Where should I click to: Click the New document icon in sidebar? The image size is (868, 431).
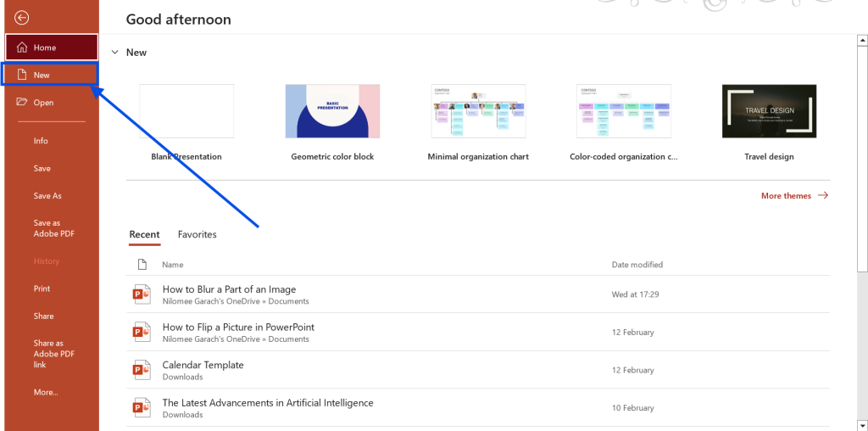coord(22,75)
